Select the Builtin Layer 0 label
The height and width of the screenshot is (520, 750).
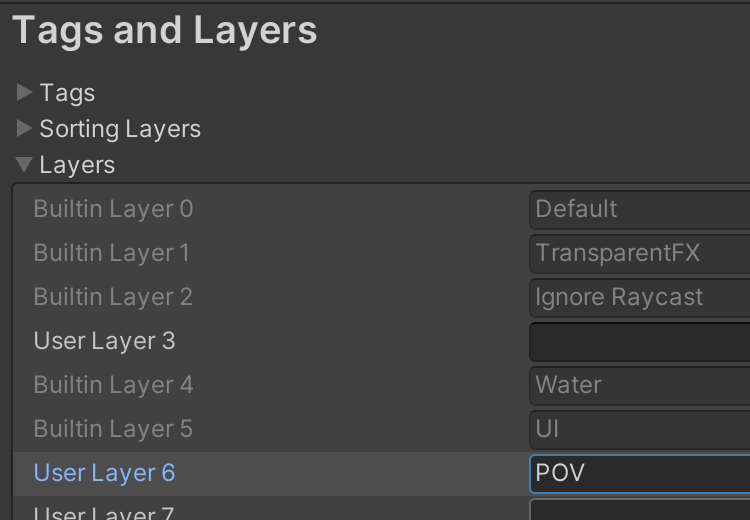pos(113,209)
